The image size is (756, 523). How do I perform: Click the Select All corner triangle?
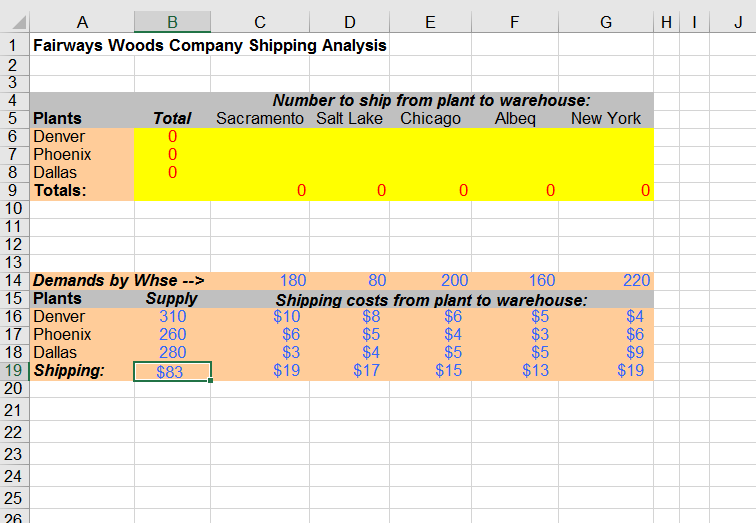pyautogui.click(x=18, y=22)
